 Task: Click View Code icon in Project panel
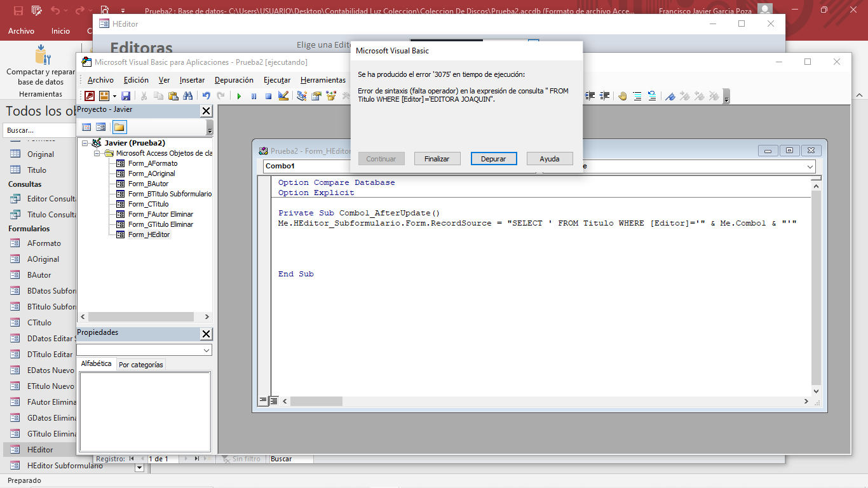click(86, 127)
